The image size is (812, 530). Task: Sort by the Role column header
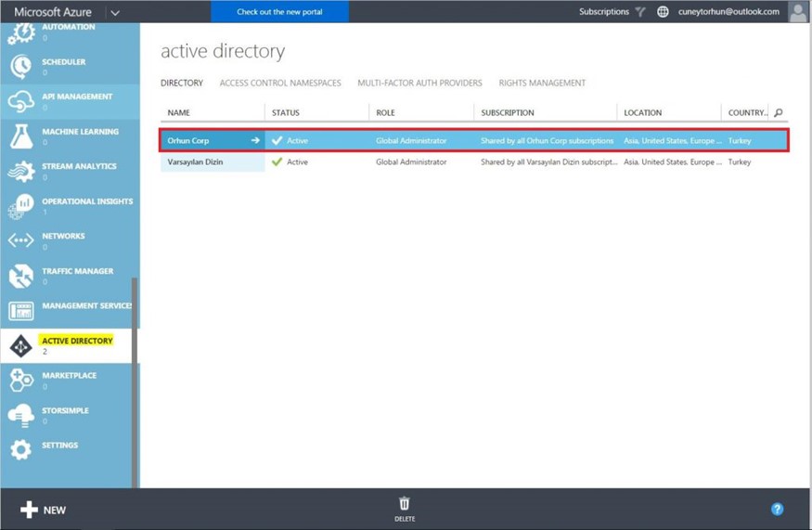[385, 112]
